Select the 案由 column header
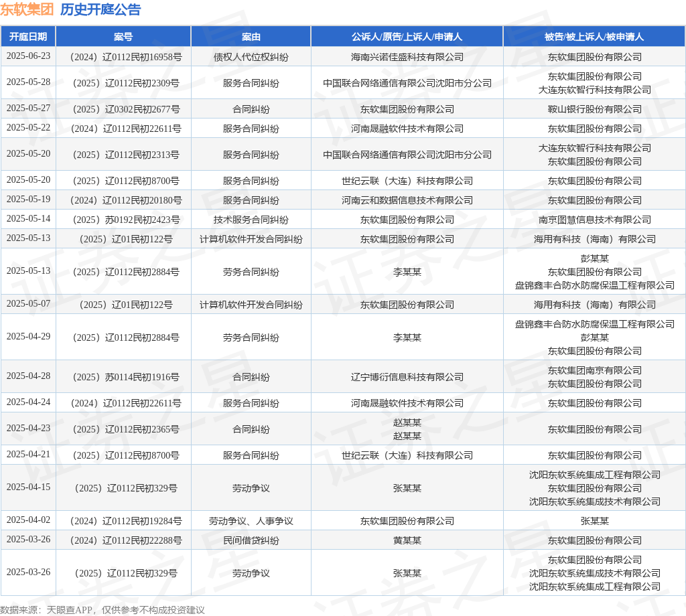The width and height of the screenshot is (686, 616). (x=251, y=37)
